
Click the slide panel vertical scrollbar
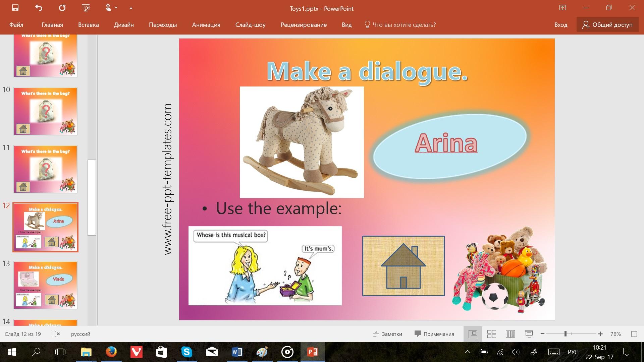pos(92,198)
